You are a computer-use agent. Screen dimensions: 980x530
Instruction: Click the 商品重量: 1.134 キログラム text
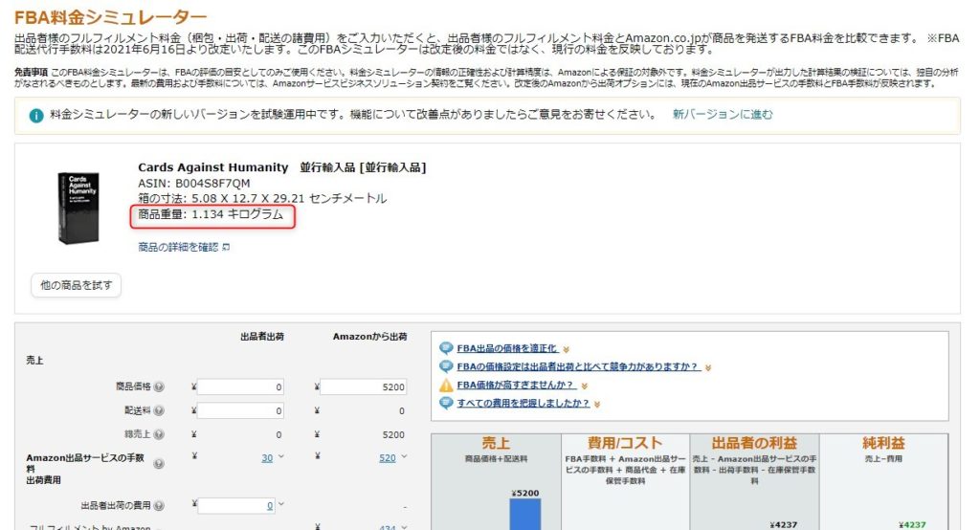click(211, 214)
